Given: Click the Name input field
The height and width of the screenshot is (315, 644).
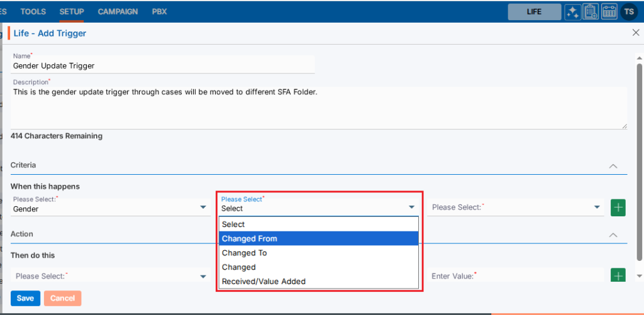Looking at the screenshot, I should 164,65.
